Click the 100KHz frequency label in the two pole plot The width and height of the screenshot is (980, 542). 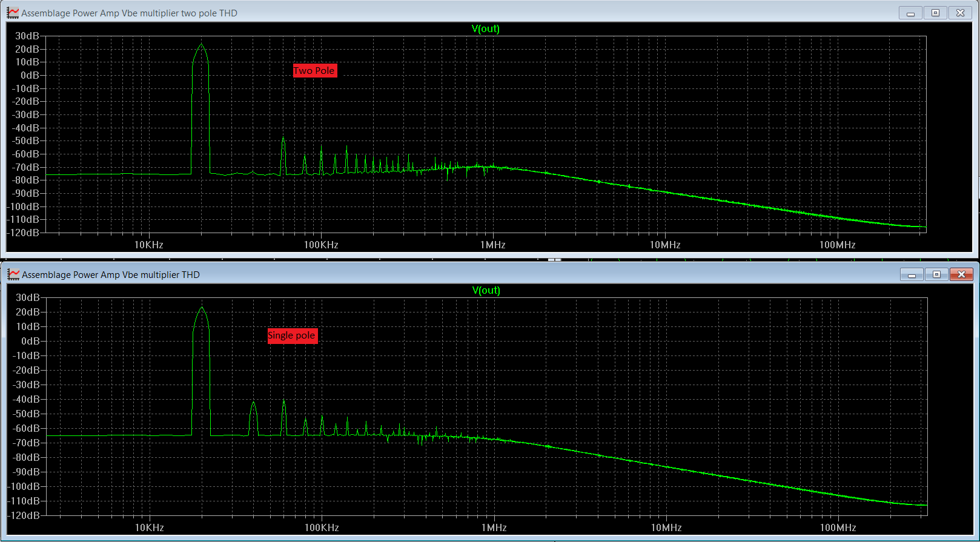tap(321, 245)
